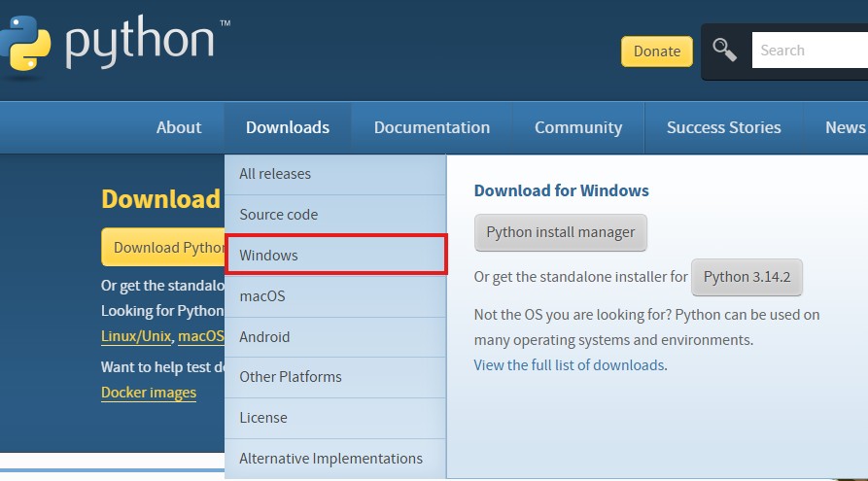Screen dimensions: 868x481
Task: Open the Community navigation menu
Action: pos(578,127)
